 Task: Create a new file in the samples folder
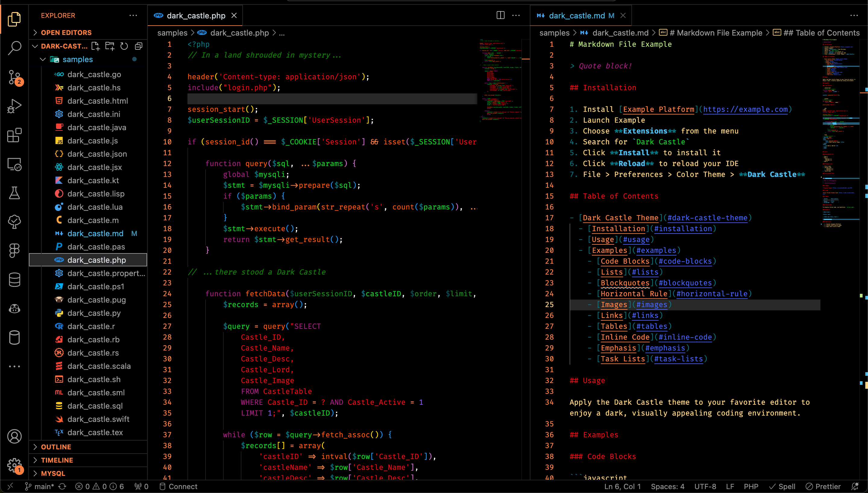point(96,46)
